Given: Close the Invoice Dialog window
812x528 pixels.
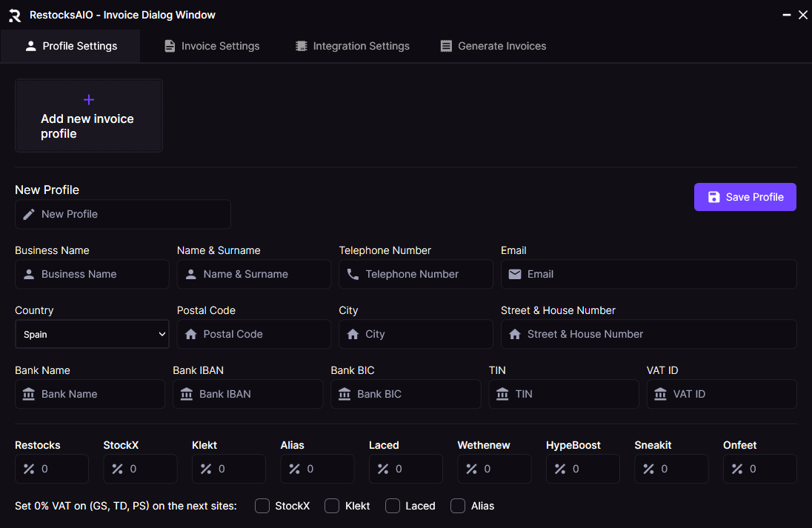Looking at the screenshot, I should click(803, 15).
